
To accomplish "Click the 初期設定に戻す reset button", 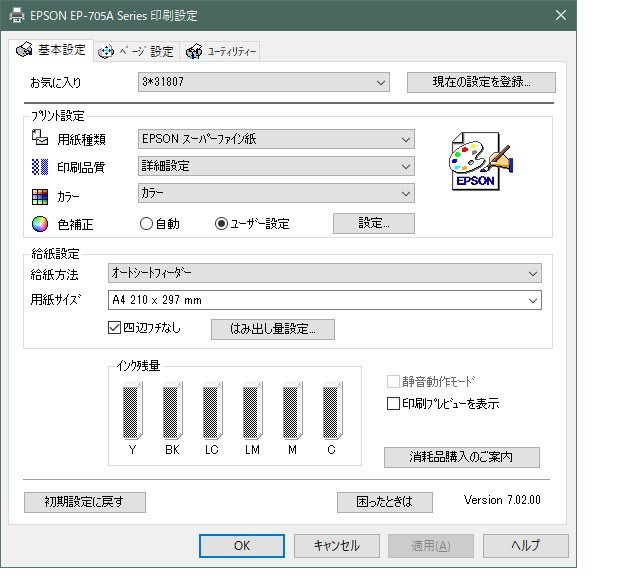I will click(x=85, y=502).
